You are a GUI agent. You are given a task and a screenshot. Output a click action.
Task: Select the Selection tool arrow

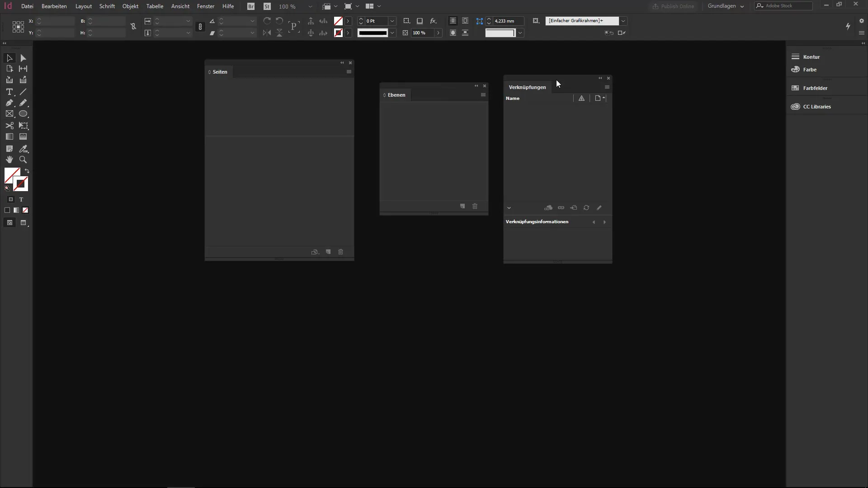click(9, 58)
